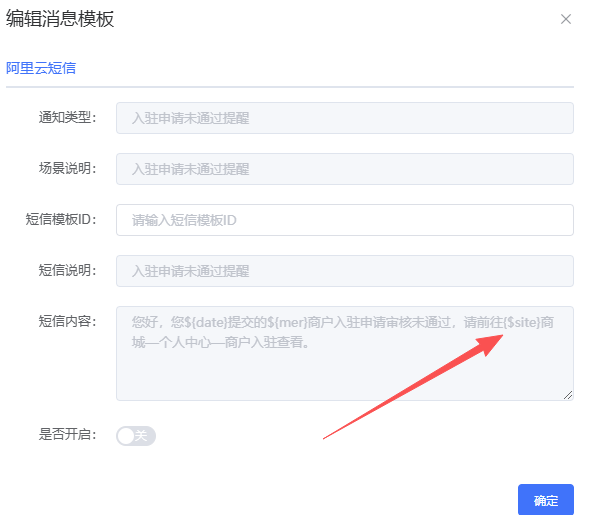The height and width of the screenshot is (515, 589).
Task: Click the 编辑消息模板 dialog title
Action: (60, 19)
